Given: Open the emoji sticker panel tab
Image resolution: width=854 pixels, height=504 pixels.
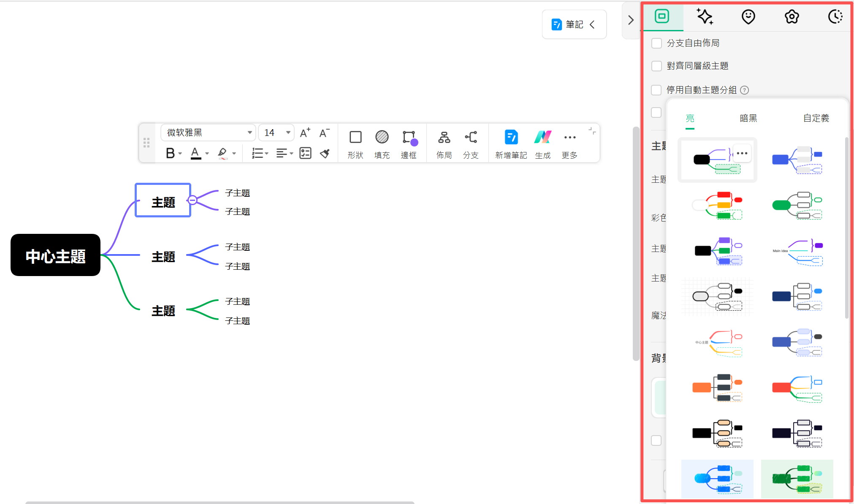Looking at the screenshot, I should coord(748,17).
